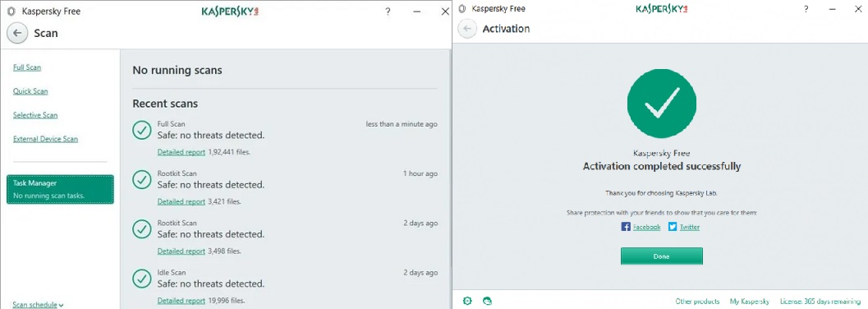The width and height of the screenshot is (868, 309).
Task: Click the Facebook logo icon
Action: tap(626, 227)
